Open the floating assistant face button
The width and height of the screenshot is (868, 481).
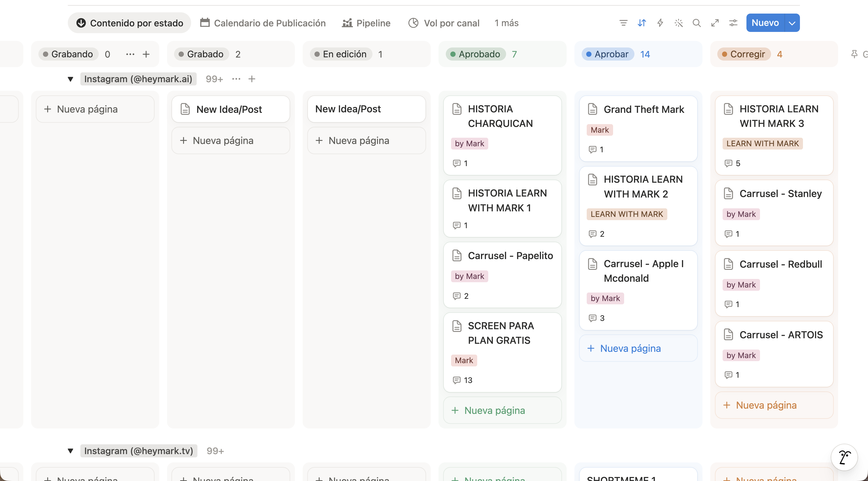844,457
